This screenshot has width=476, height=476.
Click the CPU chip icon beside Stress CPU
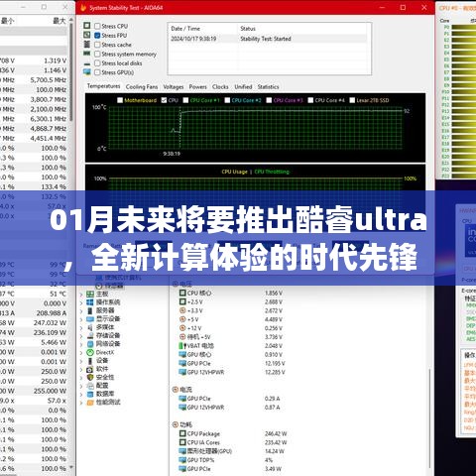87,26
